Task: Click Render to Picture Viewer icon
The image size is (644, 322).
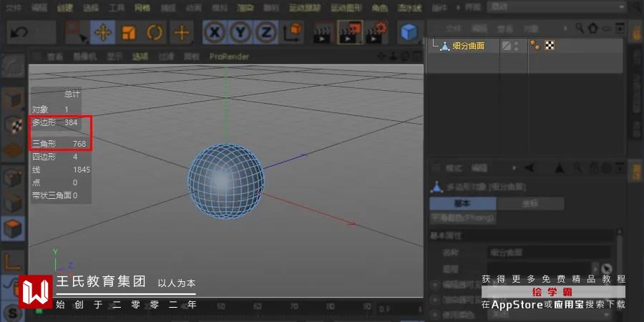Action: (x=350, y=32)
